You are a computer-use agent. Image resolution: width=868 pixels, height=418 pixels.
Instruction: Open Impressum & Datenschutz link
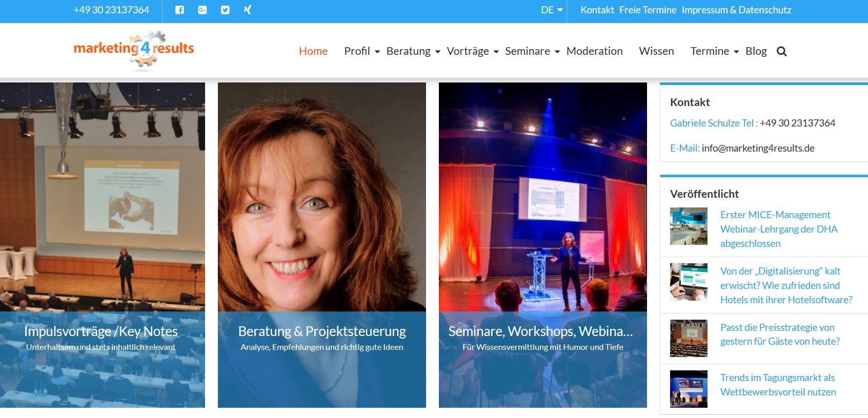pos(737,10)
